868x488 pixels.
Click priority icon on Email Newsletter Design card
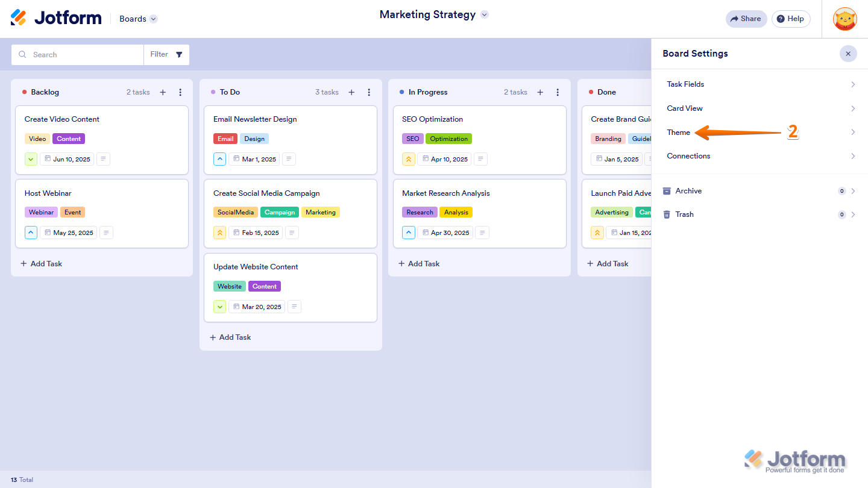click(x=220, y=159)
